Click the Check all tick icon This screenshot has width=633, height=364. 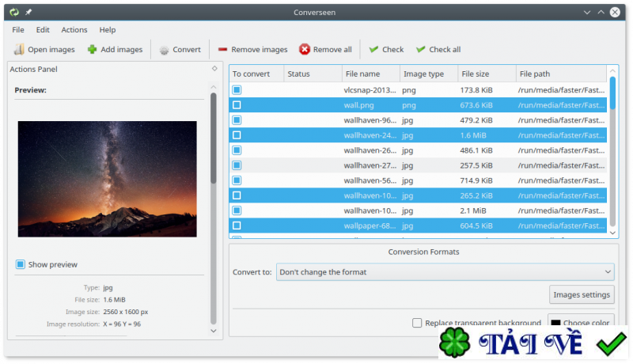tap(421, 49)
